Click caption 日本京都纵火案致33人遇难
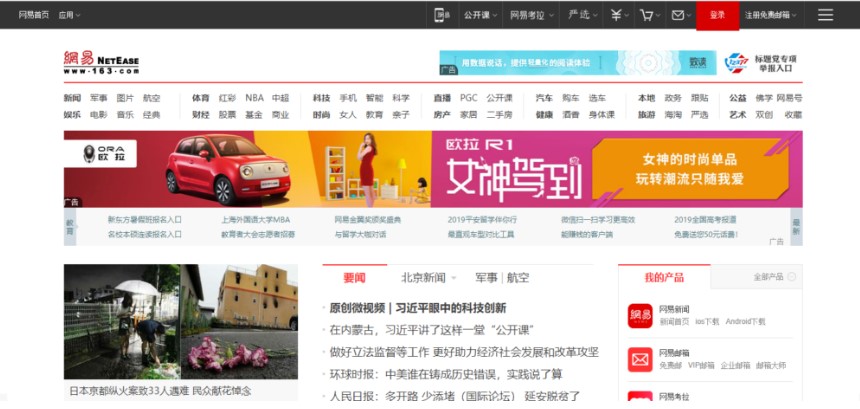The width and height of the screenshot is (860, 409). pos(160,391)
